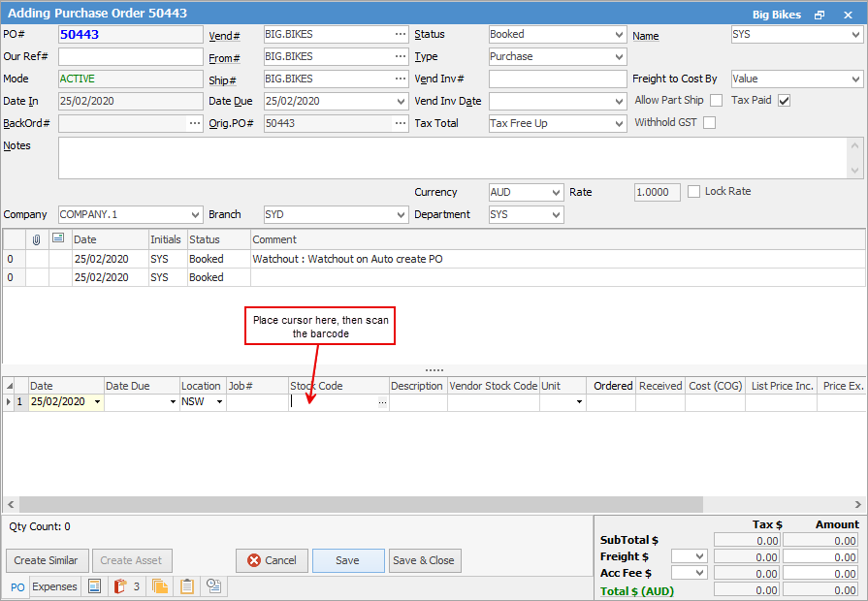This screenshot has height=601, width=868.
Task: Open the Tax Total dropdown
Action: coord(619,123)
